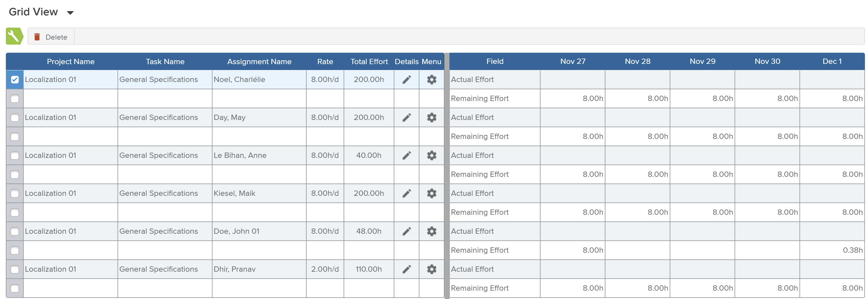The width and height of the screenshot is (868, 299).
Task: Open gear menu for Day, May row
Action: tap(431, 117)
